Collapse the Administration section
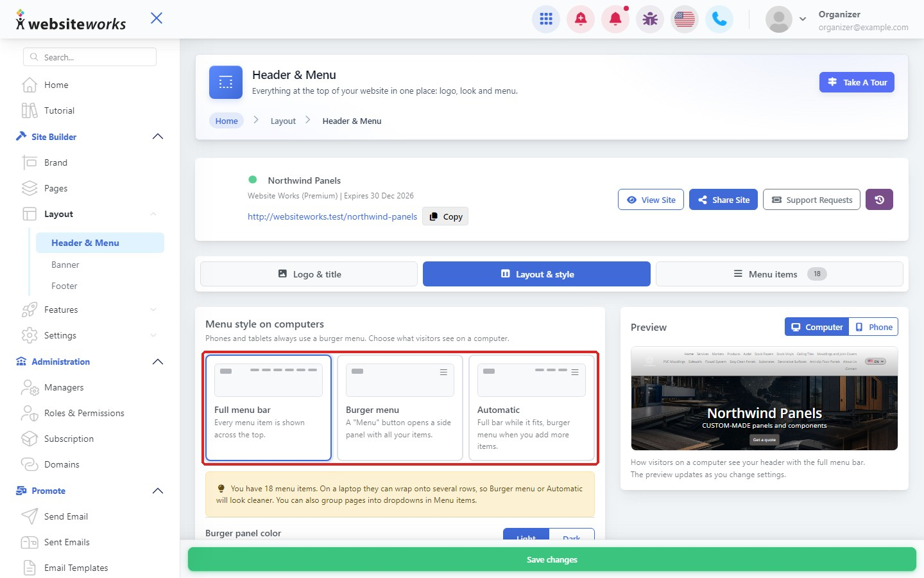This screenshot has width=924, height=578. coord(158,362)
